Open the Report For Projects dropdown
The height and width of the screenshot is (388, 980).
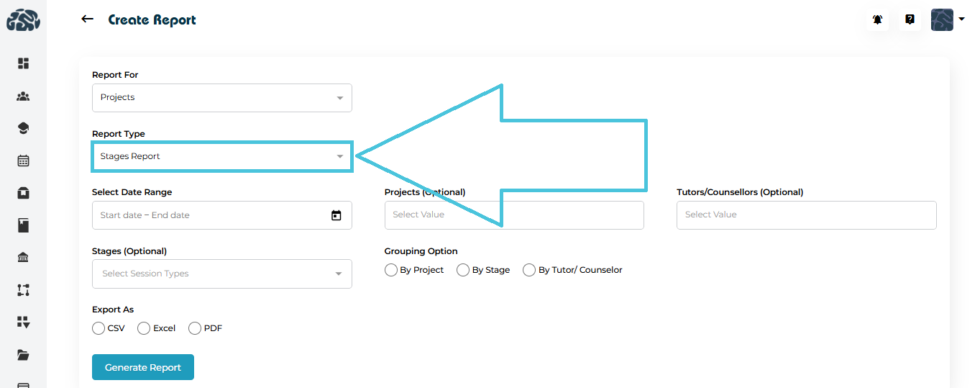(221, 98)
